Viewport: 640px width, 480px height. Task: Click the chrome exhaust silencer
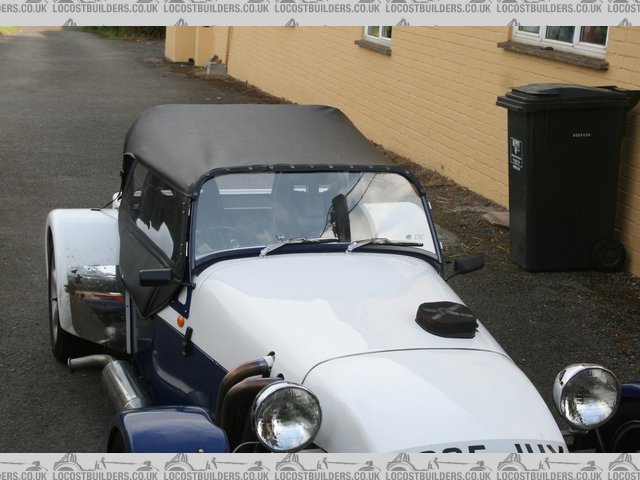(x=122, y=383)
